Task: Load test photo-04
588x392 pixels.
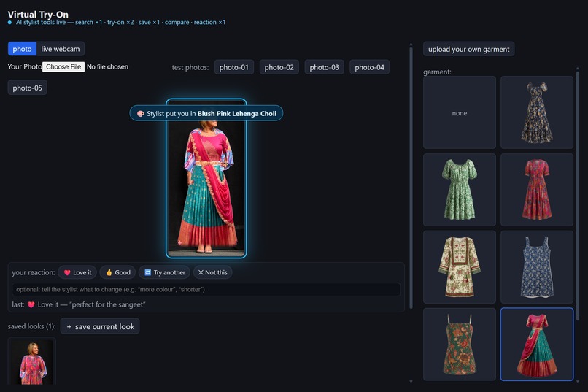Action: coord(369,67)
